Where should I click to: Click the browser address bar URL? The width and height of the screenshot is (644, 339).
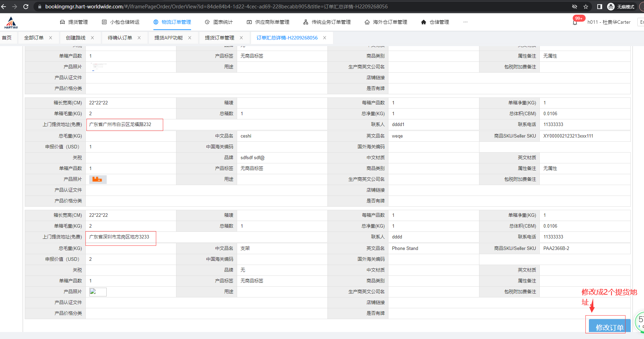click(216, 7)
